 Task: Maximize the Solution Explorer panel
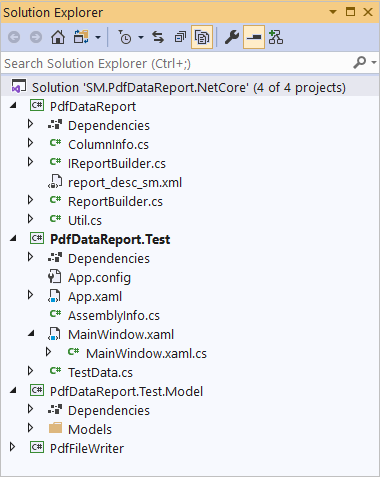pos(350,12)
